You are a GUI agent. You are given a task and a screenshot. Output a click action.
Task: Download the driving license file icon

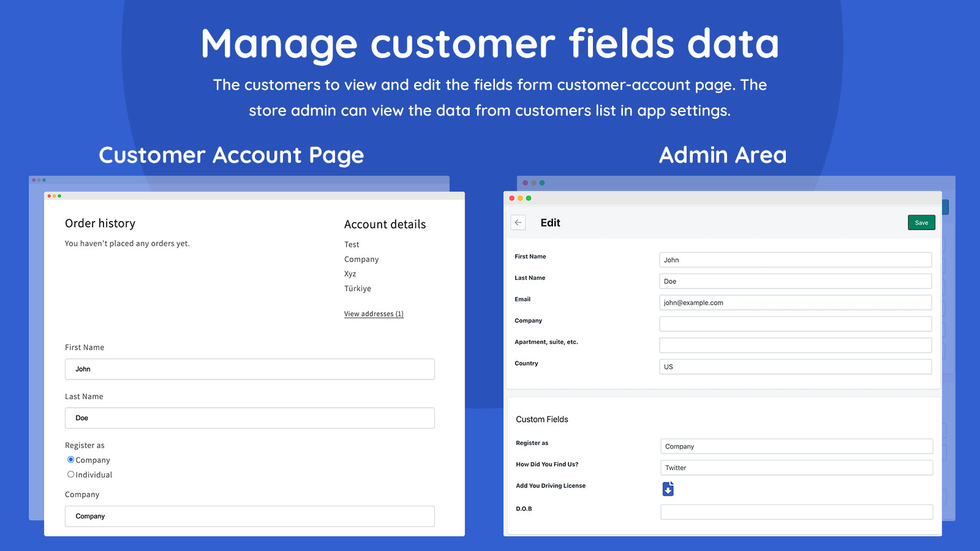click(x=668, y=489)
